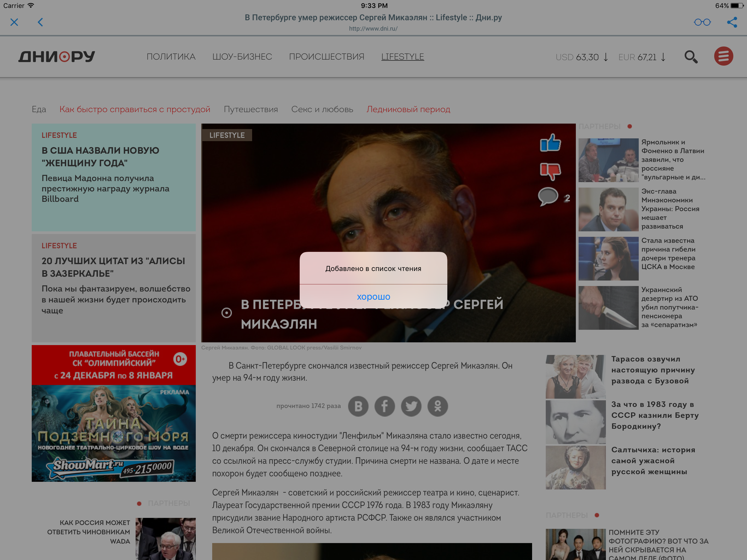747x560 pixels.
Task: Open ШОУ-БИЗНЕС section in nav
Action: 242,57
